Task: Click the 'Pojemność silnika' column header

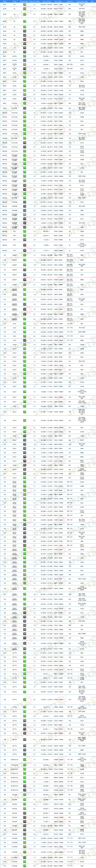Action: click(34, 1)
